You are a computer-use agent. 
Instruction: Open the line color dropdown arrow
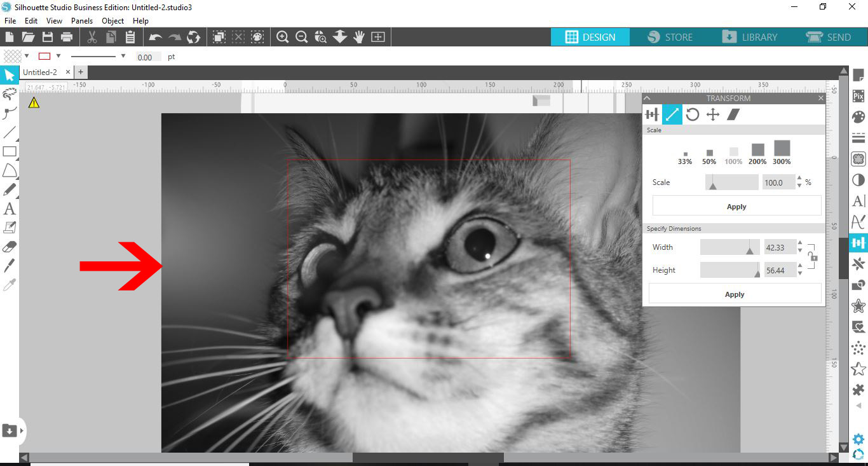[58, 56]
